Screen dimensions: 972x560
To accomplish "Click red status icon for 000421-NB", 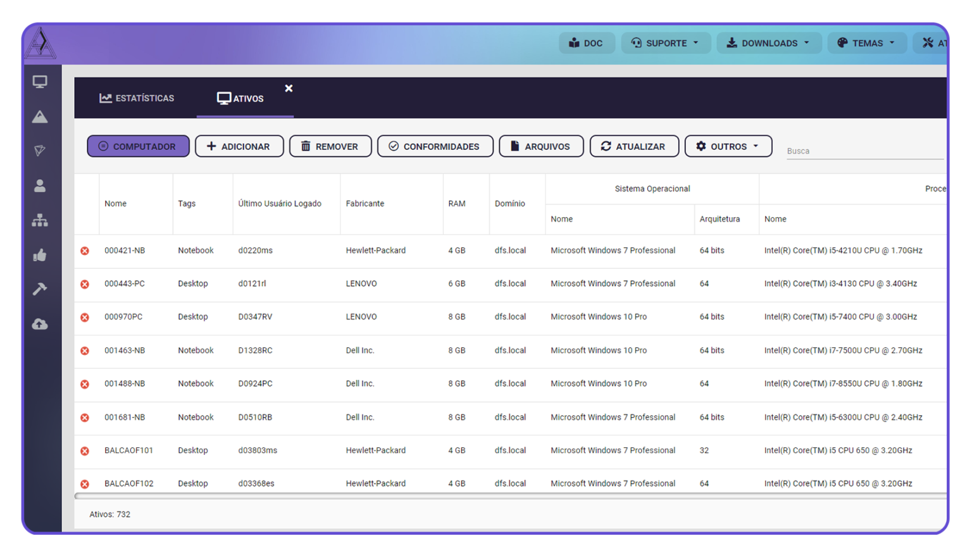I will coord(85,251).
